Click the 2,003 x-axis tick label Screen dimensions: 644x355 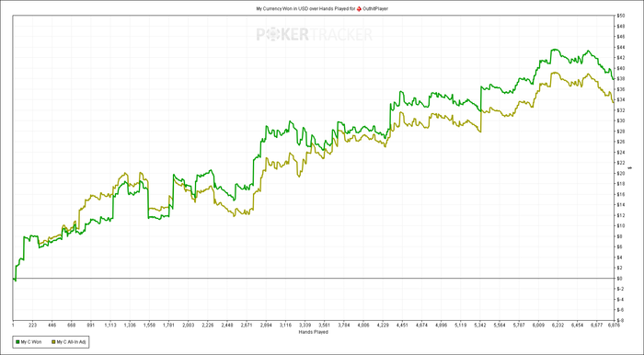[x=188, y=325]
